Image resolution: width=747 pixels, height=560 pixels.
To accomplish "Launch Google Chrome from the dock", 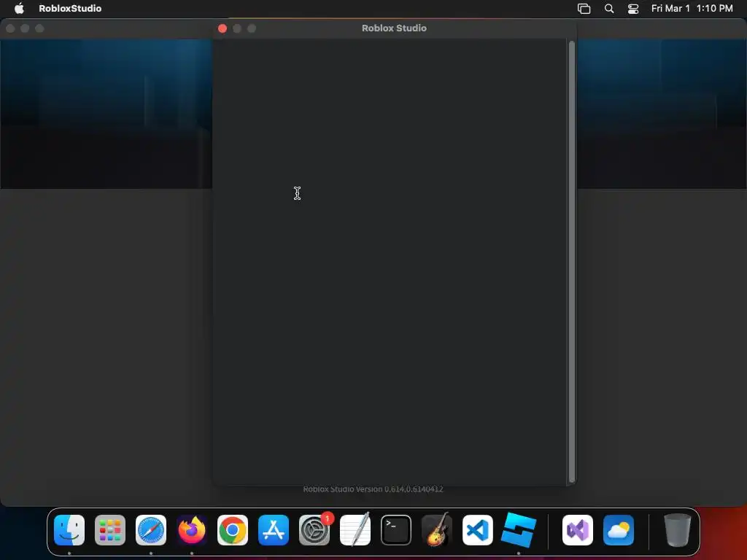I will pyautogui.click(x=233, y=530).
